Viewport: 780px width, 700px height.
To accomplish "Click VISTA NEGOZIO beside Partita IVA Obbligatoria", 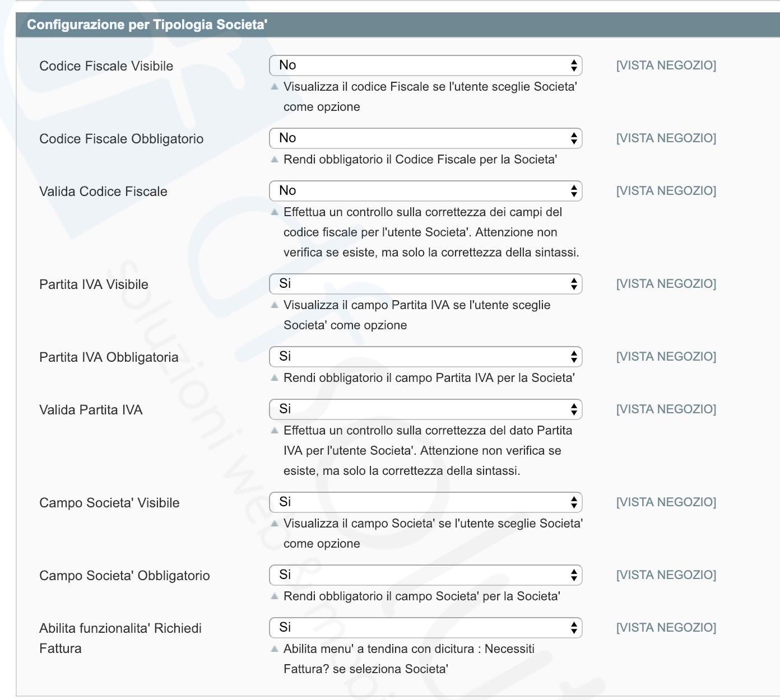I will (666, 357).
